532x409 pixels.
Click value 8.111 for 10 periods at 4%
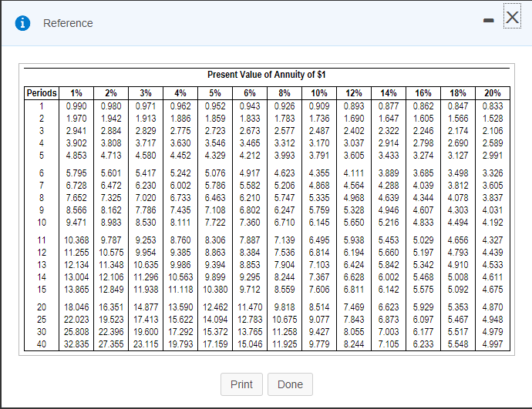(x=180, y=223)
